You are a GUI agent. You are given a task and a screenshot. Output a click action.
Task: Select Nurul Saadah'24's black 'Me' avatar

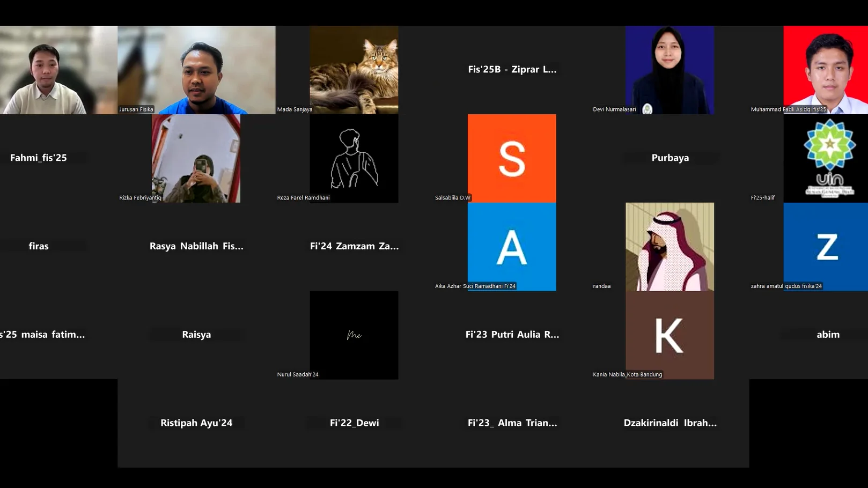coord(354,335)
